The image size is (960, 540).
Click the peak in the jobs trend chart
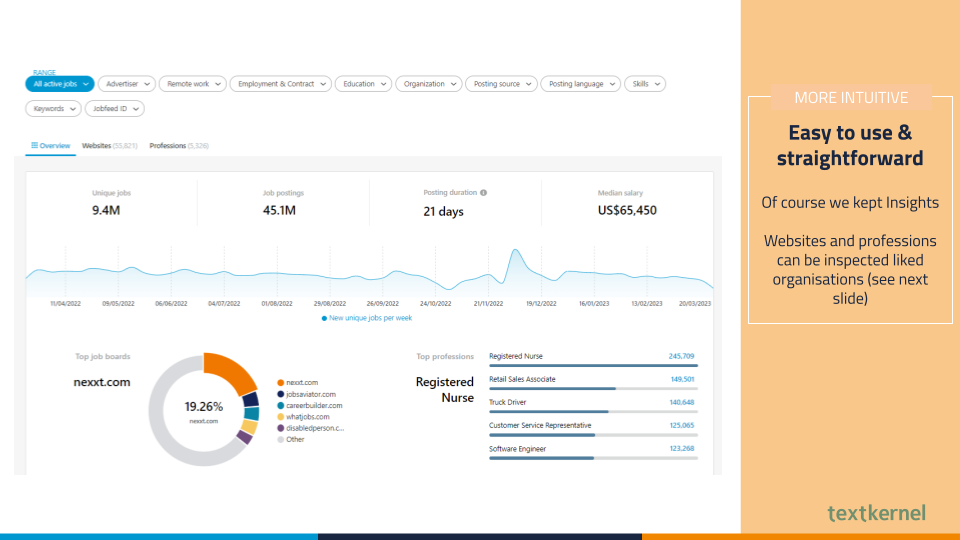pyautogui.click(x=516, y=252)
